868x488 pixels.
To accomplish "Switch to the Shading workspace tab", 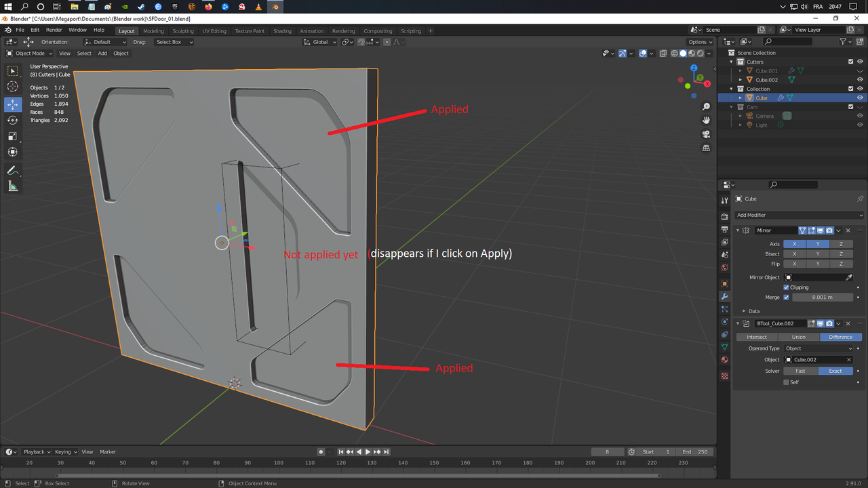I will coord(282,30).
